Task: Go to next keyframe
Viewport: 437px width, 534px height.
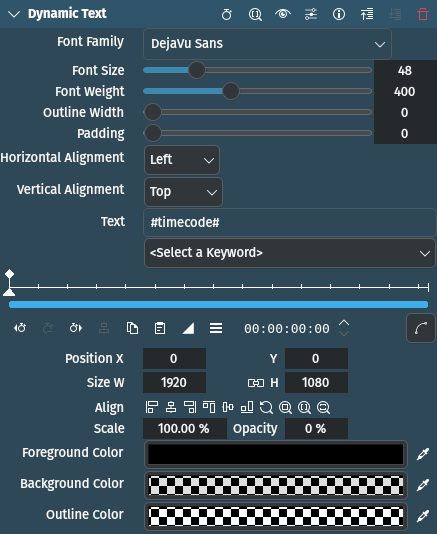Action: pos(76,328)
